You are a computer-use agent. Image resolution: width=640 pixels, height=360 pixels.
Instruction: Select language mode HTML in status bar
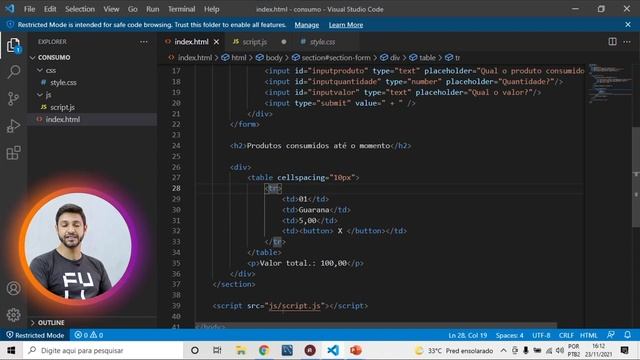click(589, 335)
